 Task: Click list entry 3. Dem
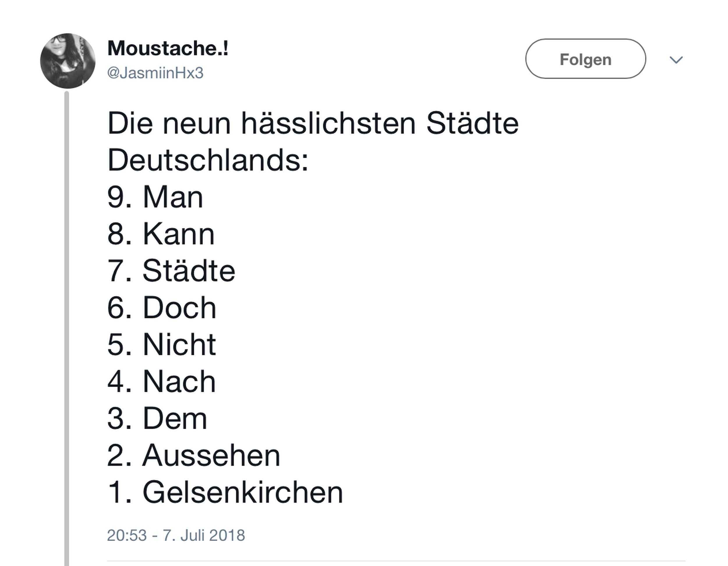157,419
